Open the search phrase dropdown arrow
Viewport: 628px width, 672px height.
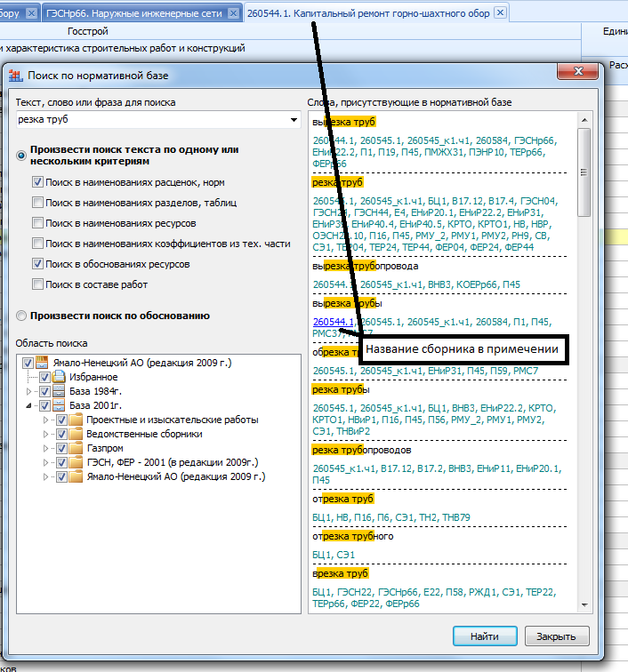tap(294, 120)
